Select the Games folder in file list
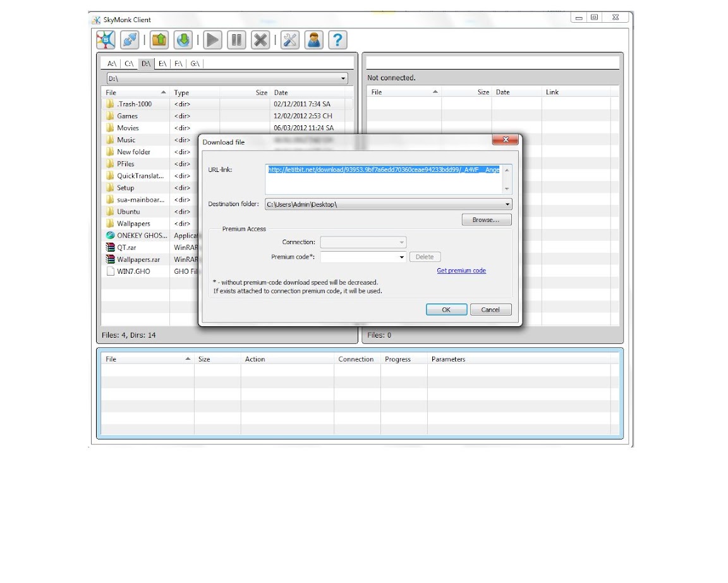The image size is (728, 583). coord(127,116)
